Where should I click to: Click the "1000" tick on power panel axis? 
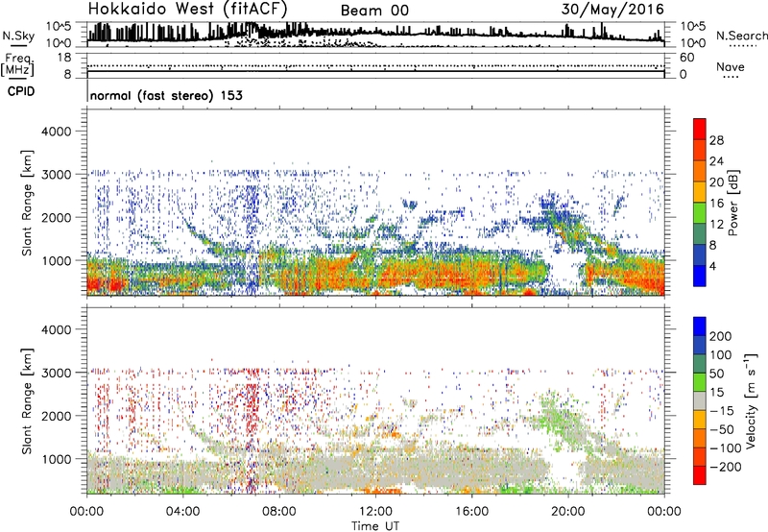click(x=56, y=260)
